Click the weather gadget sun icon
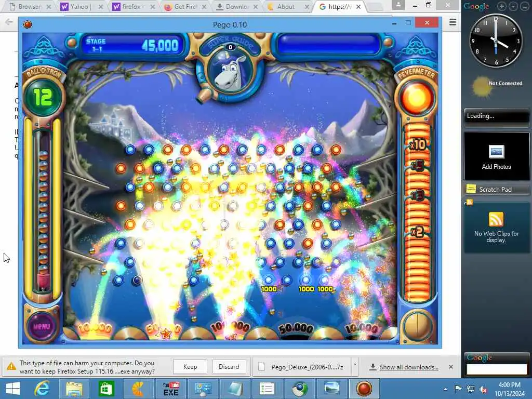The image size is (532, 399). 482,86
